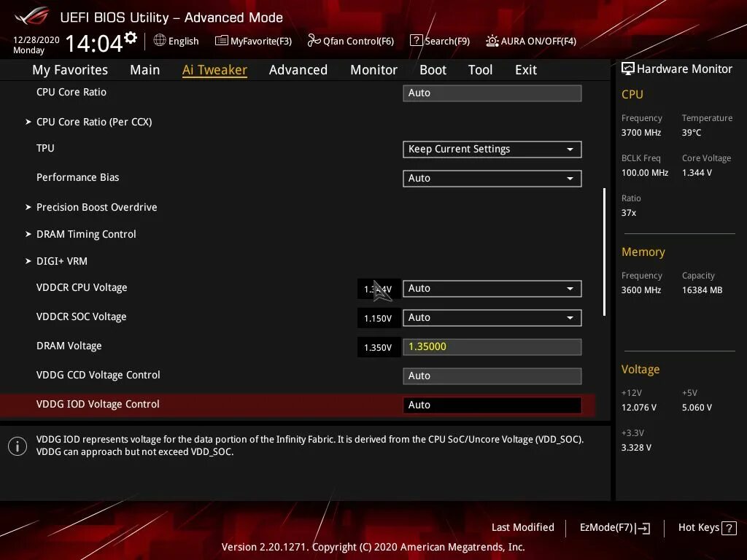The image size is (747, 560).
Task: Click the language globe icon
Action: [160, 41]
